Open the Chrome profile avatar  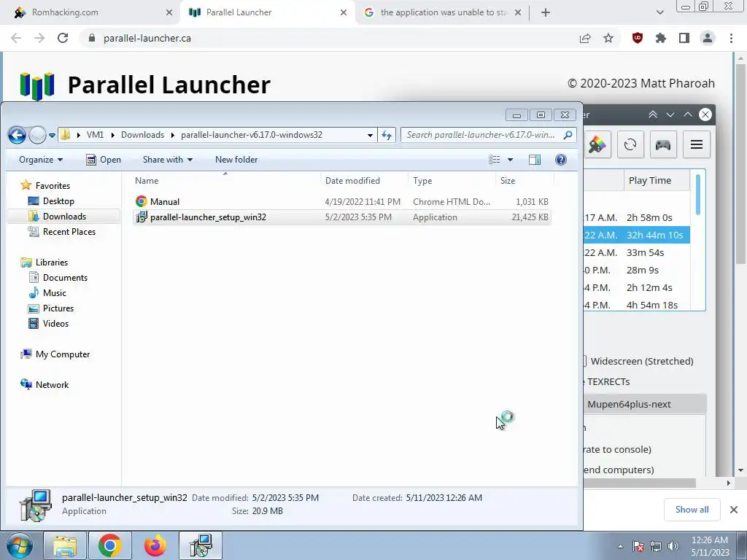pyautogui.click(x=708, y=38)
